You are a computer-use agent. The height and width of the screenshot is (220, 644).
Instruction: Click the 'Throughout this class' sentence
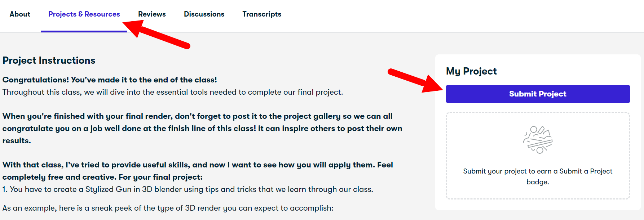point(173,92)
